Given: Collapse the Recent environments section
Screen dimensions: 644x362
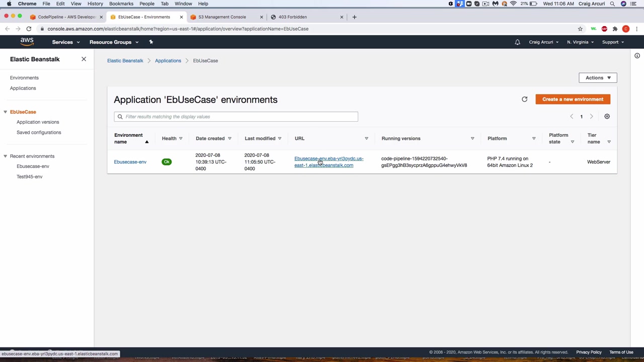Looking at the screenshot, I should (x=5, y=156).
